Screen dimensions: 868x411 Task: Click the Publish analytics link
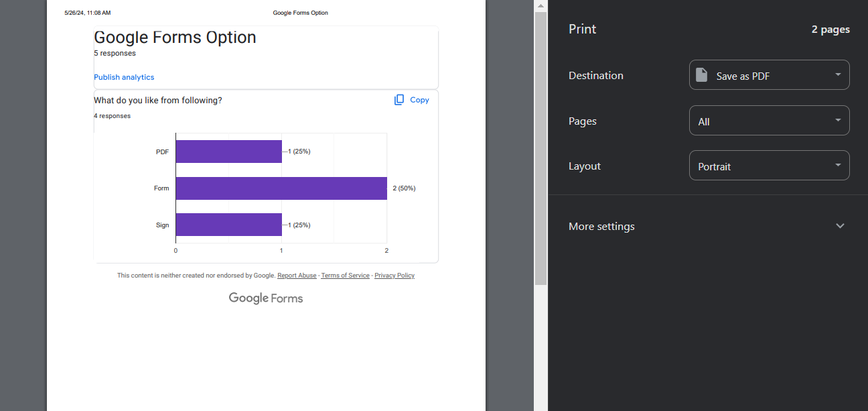124,77
